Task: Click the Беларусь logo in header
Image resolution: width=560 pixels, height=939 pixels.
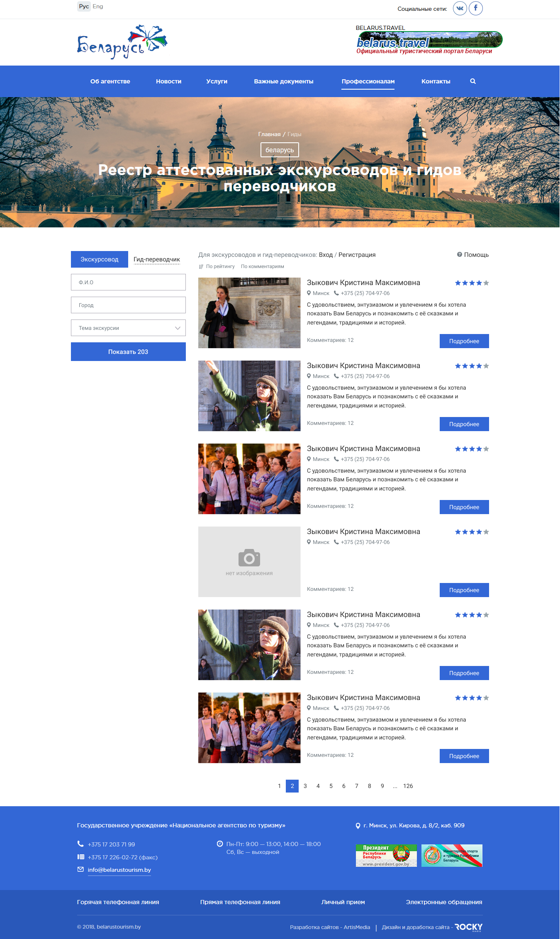Action: click(122, 42)
